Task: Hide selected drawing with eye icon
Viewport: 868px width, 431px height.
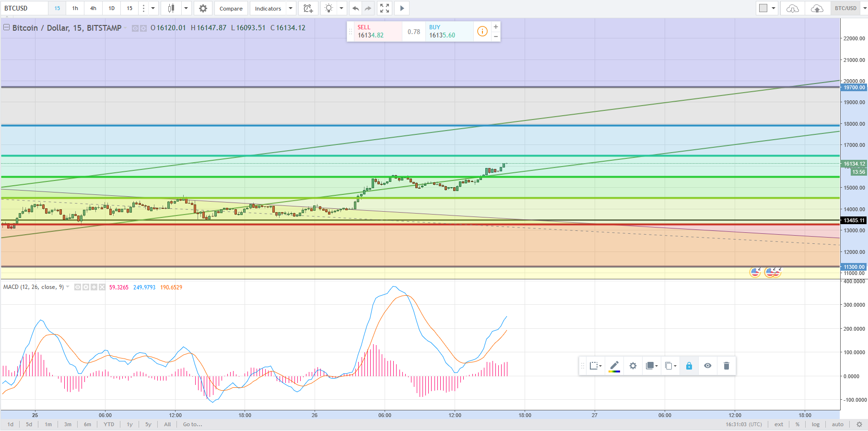Action: 707,366
